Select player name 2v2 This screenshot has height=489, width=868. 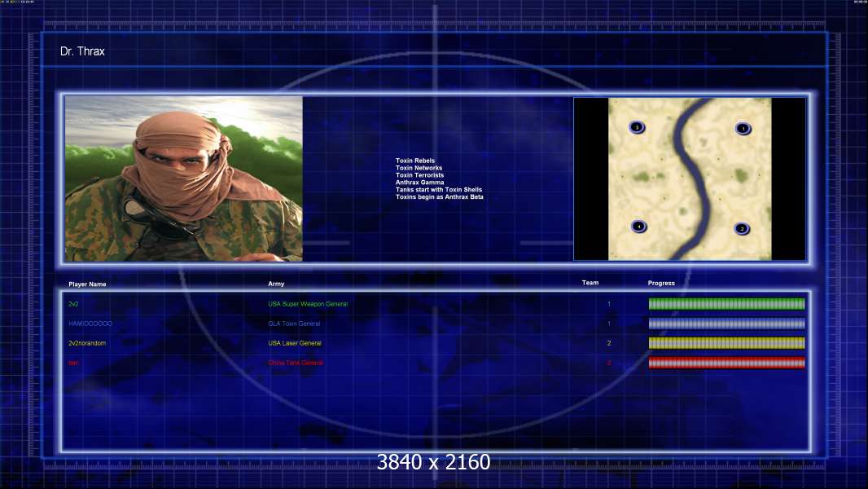pos(73,304)
